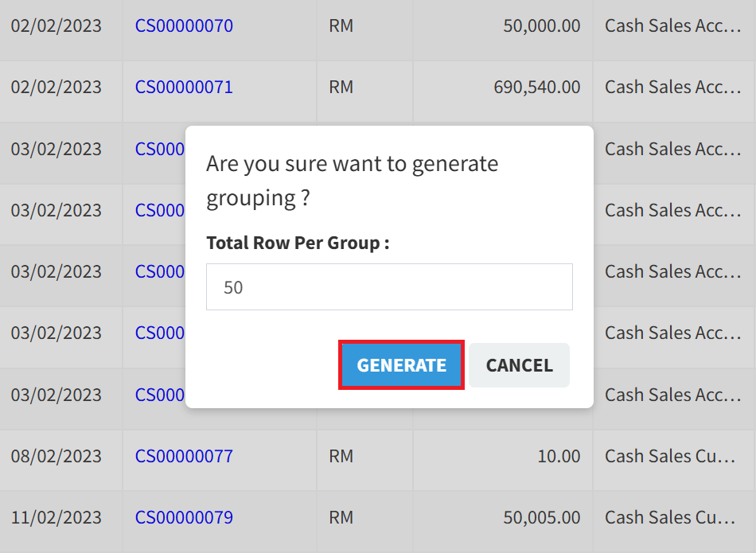Screen dimensions: 756x553
Task: Click the date cell in CS00000070 row
Action: pos(57,26)
